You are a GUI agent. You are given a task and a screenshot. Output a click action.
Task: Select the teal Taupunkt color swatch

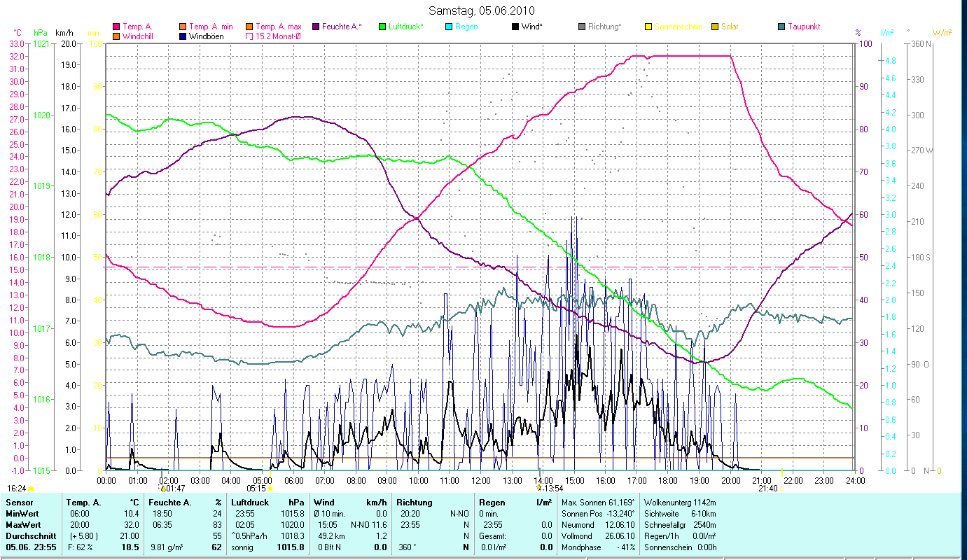pos(781,27)
